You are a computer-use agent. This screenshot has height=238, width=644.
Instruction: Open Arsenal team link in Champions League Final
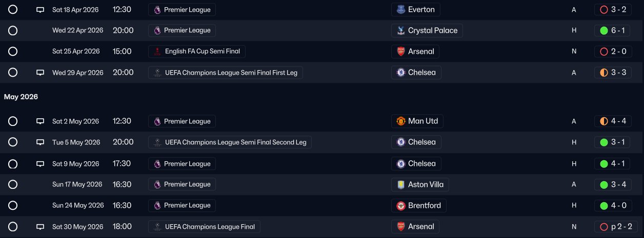pyautogui.click(x=420, y=227)
